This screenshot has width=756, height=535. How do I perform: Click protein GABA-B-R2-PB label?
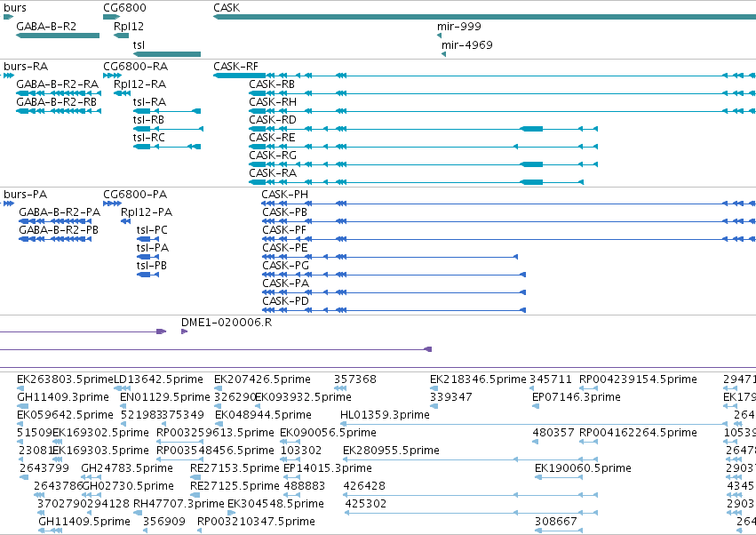pyautogui.click(x=59, y=230)
